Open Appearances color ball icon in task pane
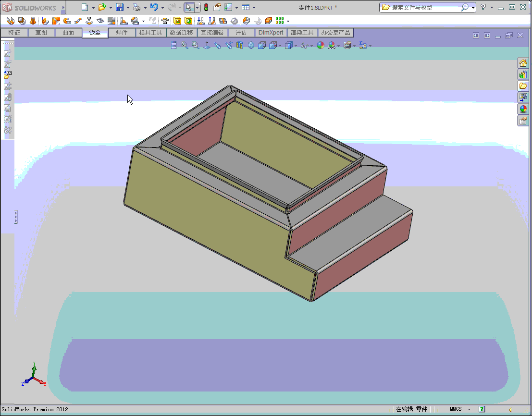 click(x=523, y=109)
